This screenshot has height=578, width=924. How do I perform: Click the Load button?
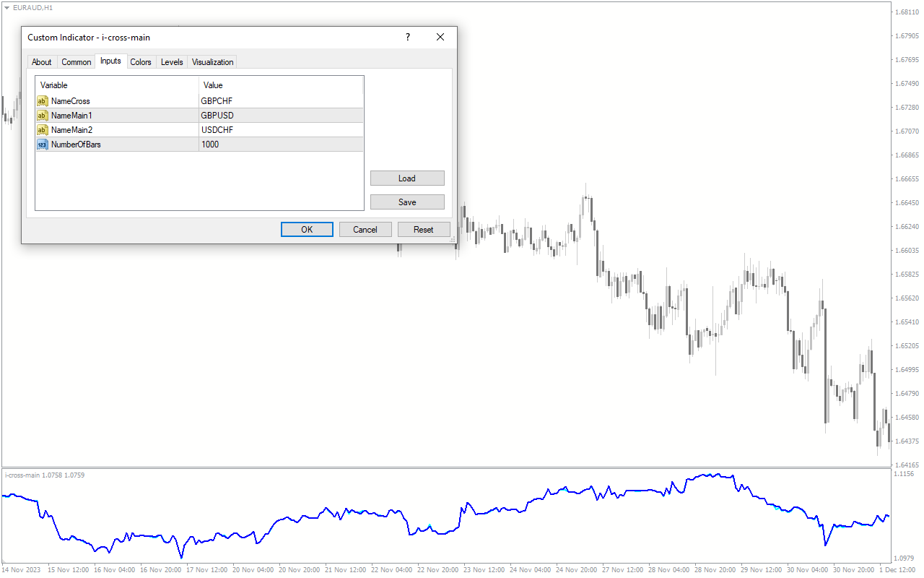(407, 178)
